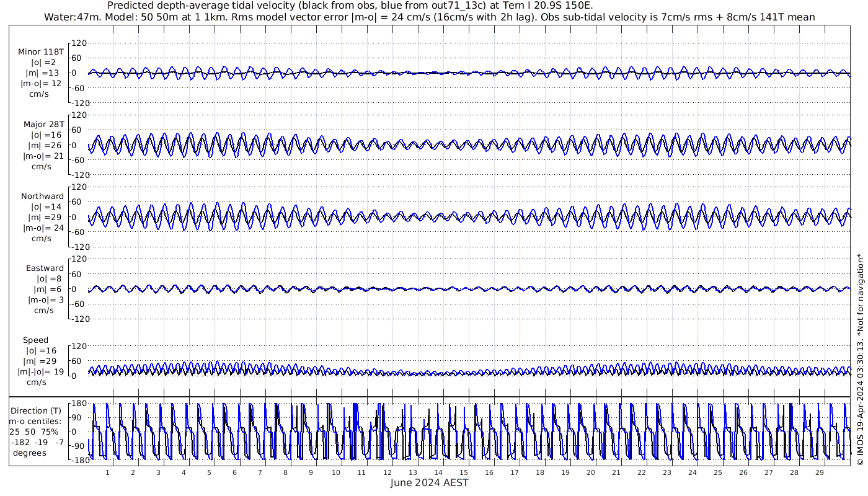
Task: Click the 'Eastward' panel label
Action: (45, 268)
